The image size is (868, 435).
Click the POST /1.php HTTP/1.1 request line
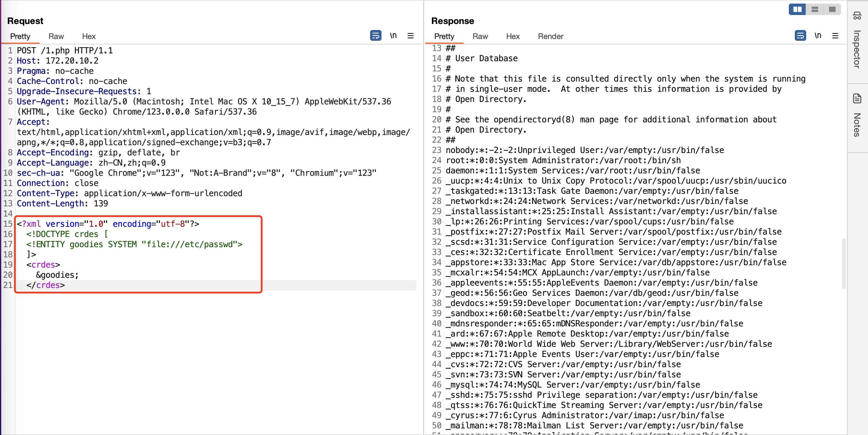65,50
